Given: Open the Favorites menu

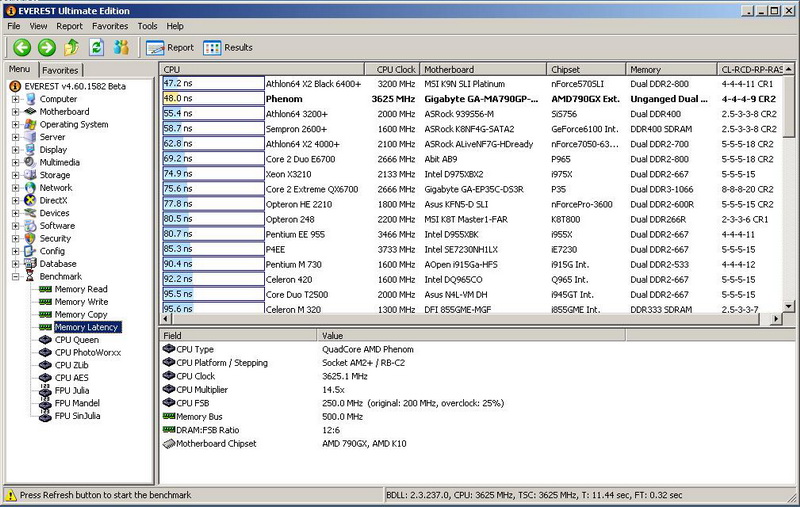Looking at the screenshot, I should [x=110, y=26].
